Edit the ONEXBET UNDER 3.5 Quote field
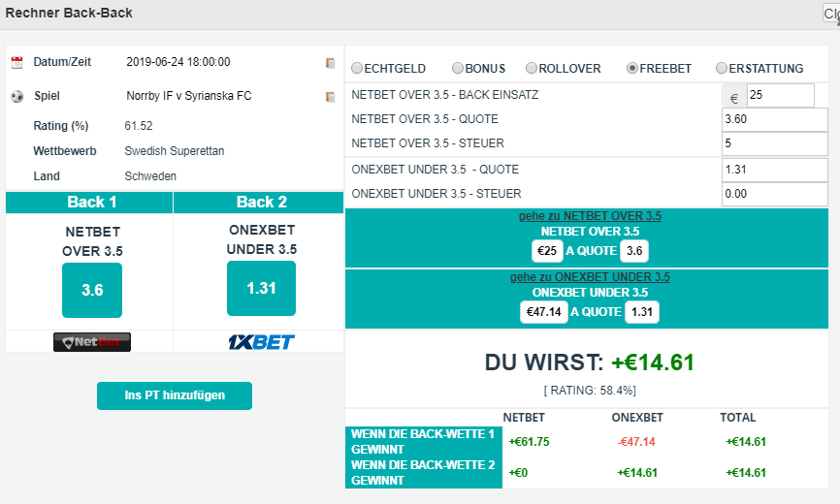Viewport: 840px width, 504px height. 775,170
